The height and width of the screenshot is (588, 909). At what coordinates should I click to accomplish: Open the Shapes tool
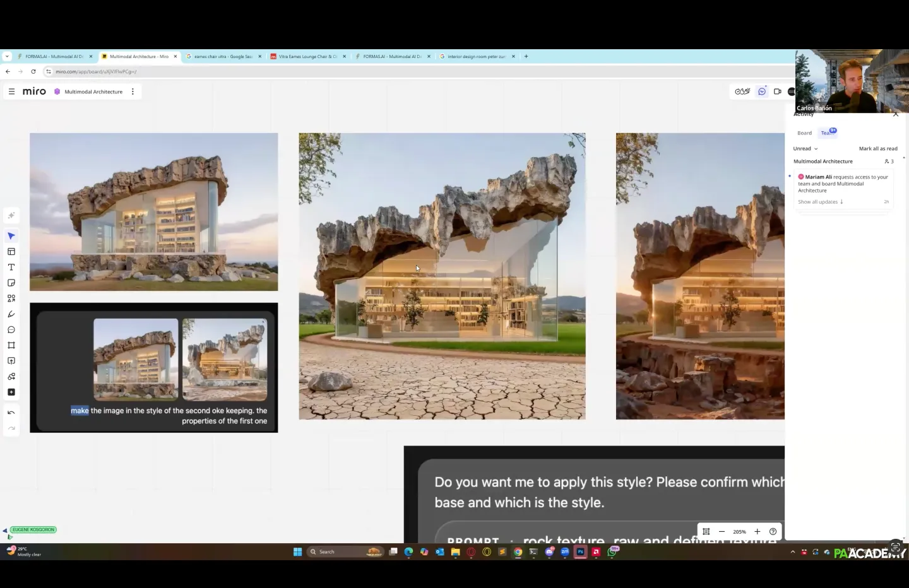point(11,298)
